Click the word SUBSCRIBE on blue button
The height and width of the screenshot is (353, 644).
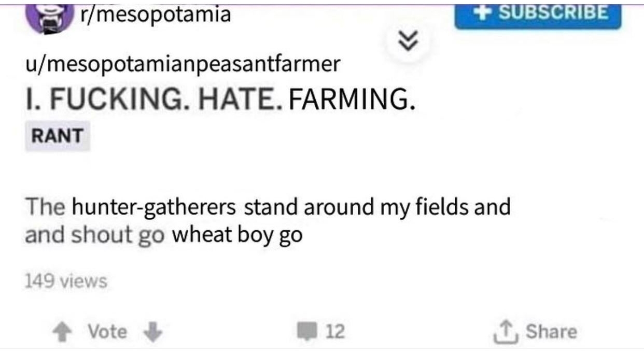552,13
